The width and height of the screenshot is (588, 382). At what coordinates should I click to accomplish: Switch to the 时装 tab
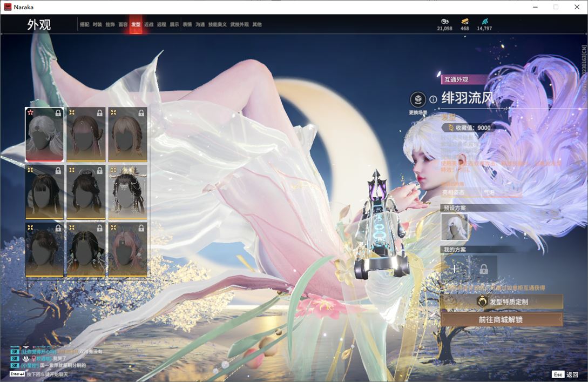click(97, 24)
